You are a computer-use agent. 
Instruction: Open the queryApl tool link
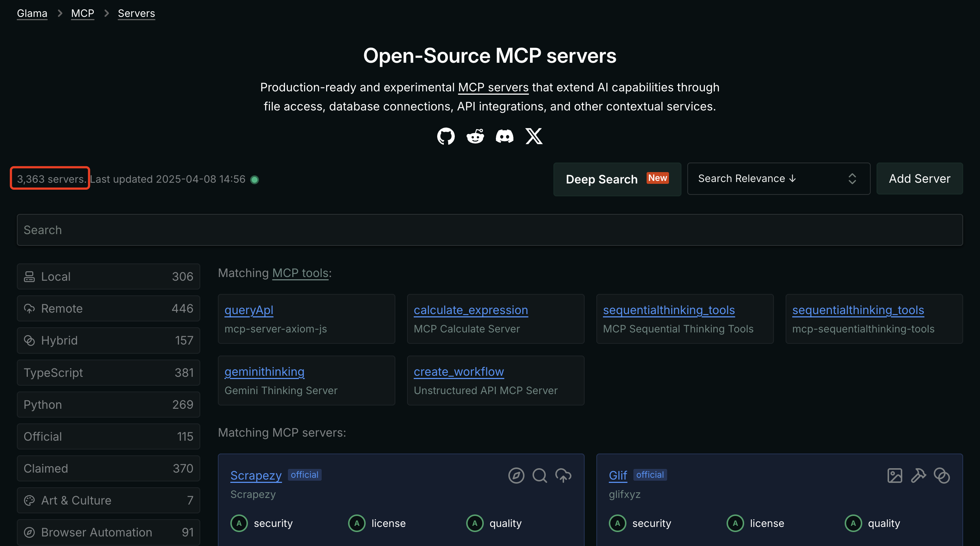tap(249, 310)
